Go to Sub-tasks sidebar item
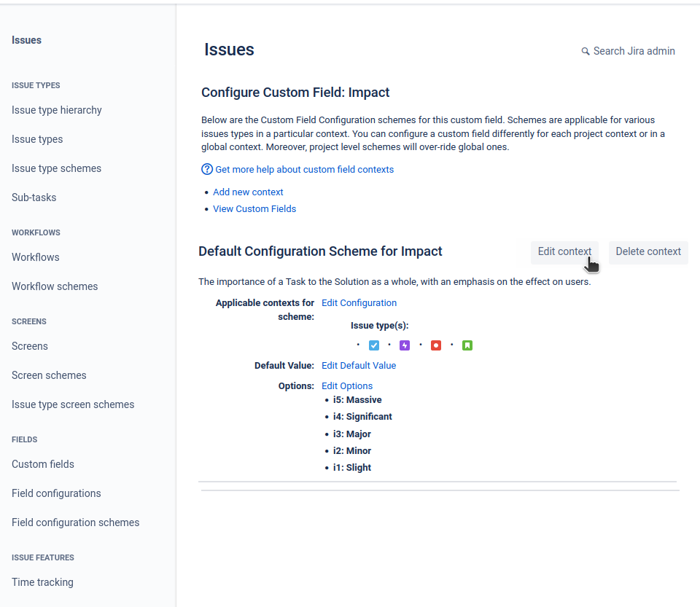 coord(34,197)
